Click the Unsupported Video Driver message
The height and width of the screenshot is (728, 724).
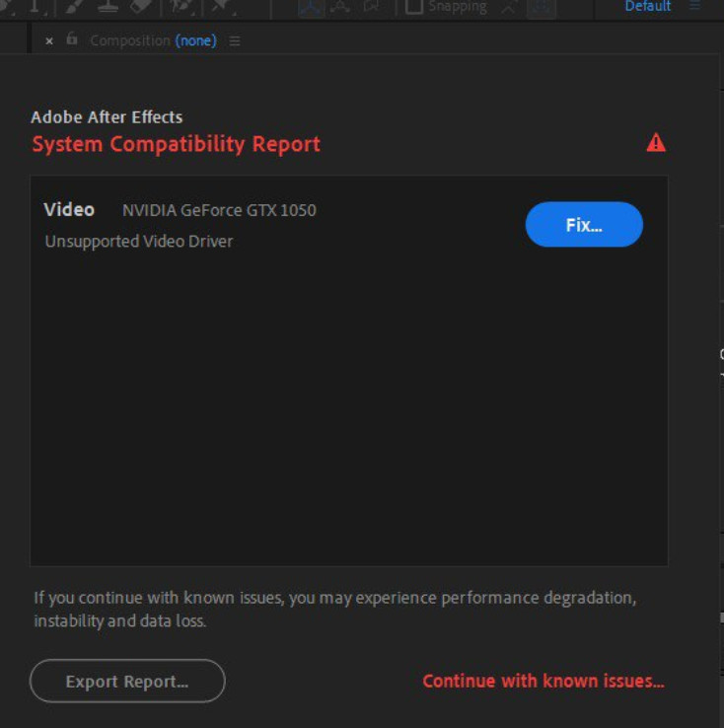pos(139,242)
